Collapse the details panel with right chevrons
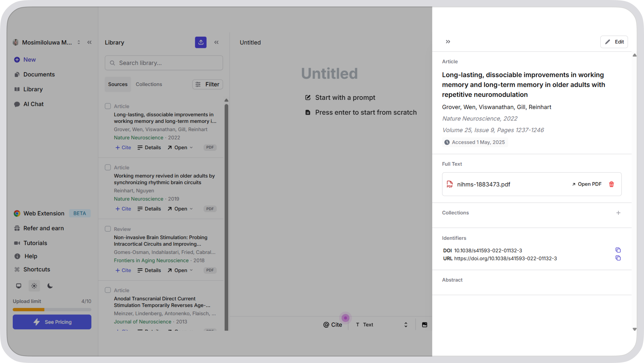Image resolution: width=644 pixels, height=363 pixels. tap(448, 42)
